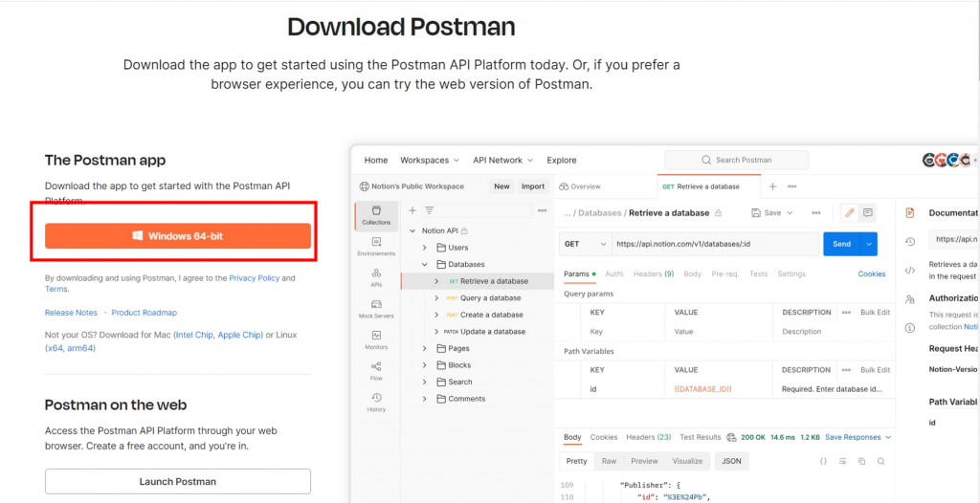Click the Home menu item
This screenshot has height=503, width=980.
pos(376,160)
